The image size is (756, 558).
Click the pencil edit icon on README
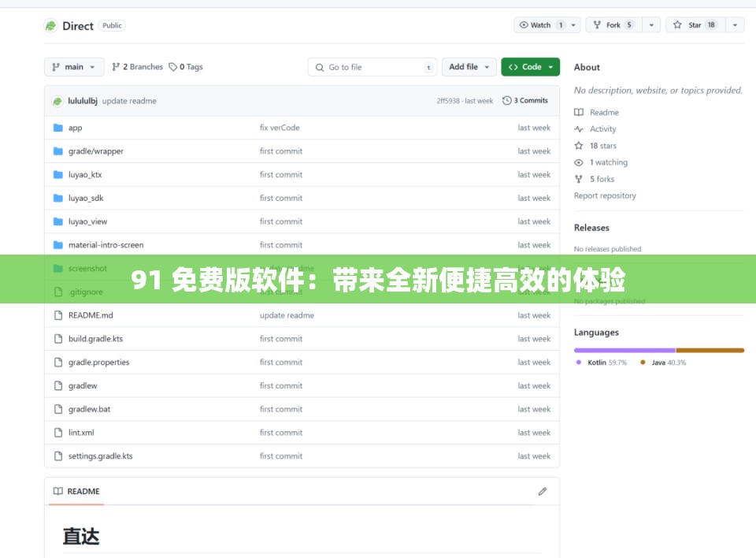542,490
